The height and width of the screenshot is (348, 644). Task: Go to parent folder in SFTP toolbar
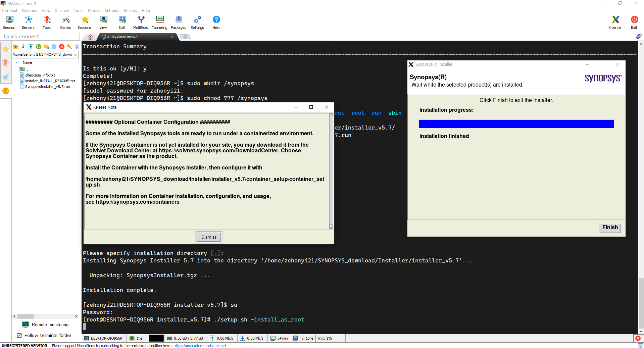pyautogui.click(x=16, y=47)
